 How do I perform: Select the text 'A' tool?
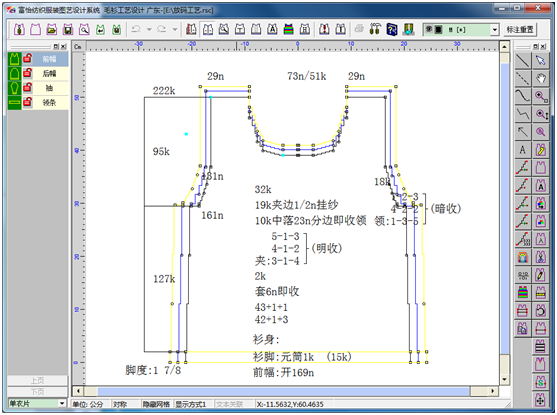(523, 150)
